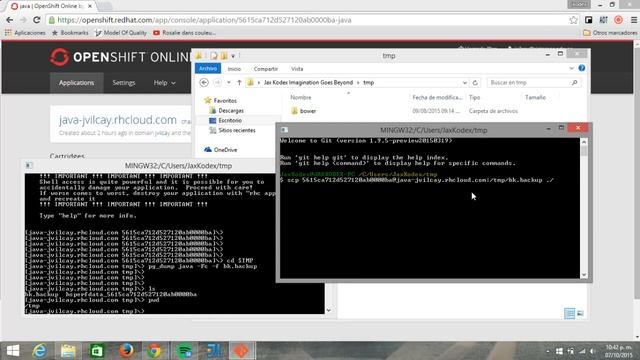Click tmp in explorer breadcrumb
This screenshot has height=360, width=640.
[x=369, y=82]
